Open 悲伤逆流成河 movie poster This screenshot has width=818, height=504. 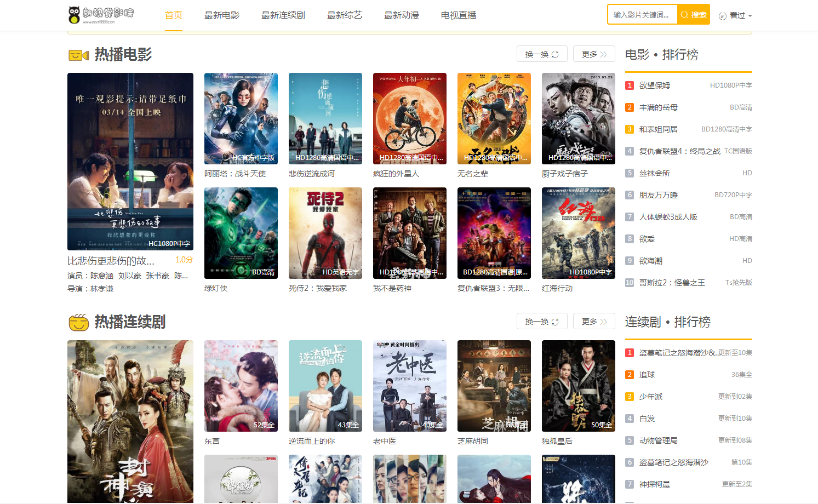click(325, 118)
